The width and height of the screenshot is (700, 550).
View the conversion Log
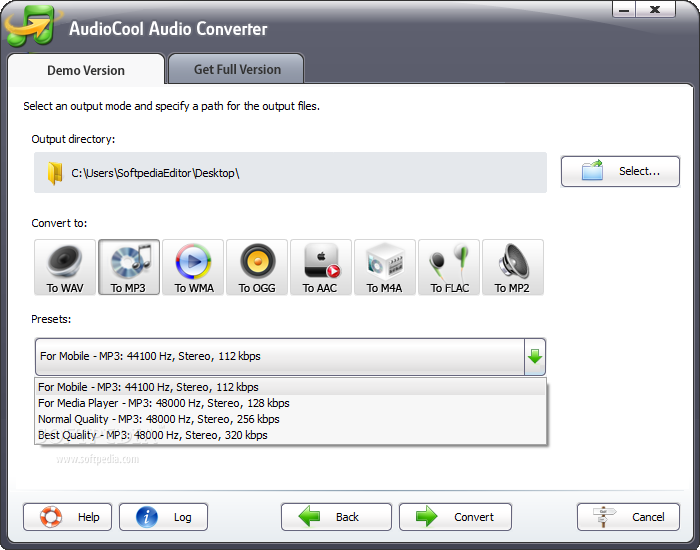163,517
